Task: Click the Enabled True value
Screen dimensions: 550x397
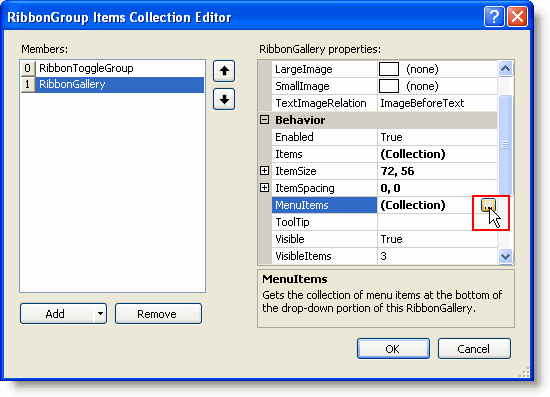Action: click(437, 137)
